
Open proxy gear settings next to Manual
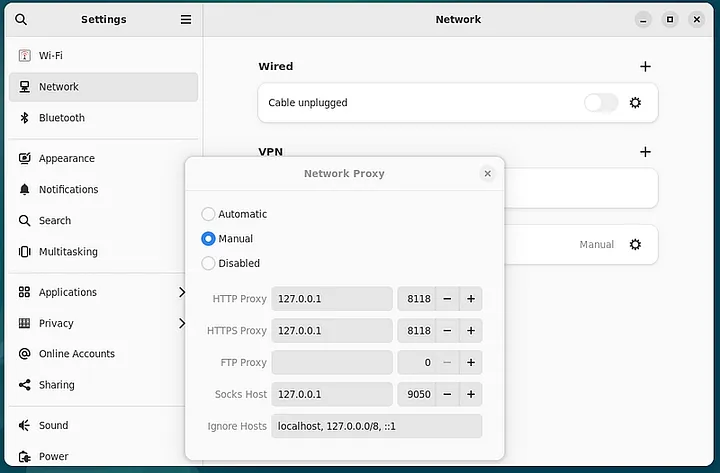pyautogui.click(x=635, y=244)
